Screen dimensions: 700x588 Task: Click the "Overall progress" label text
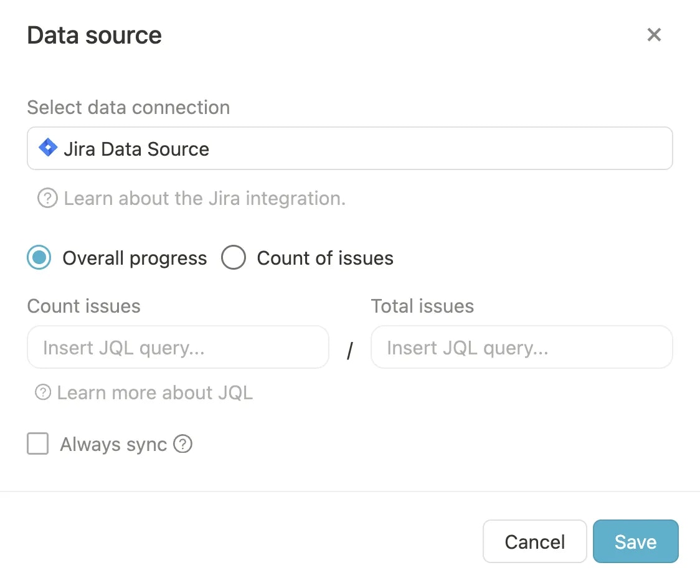(135, 258)
